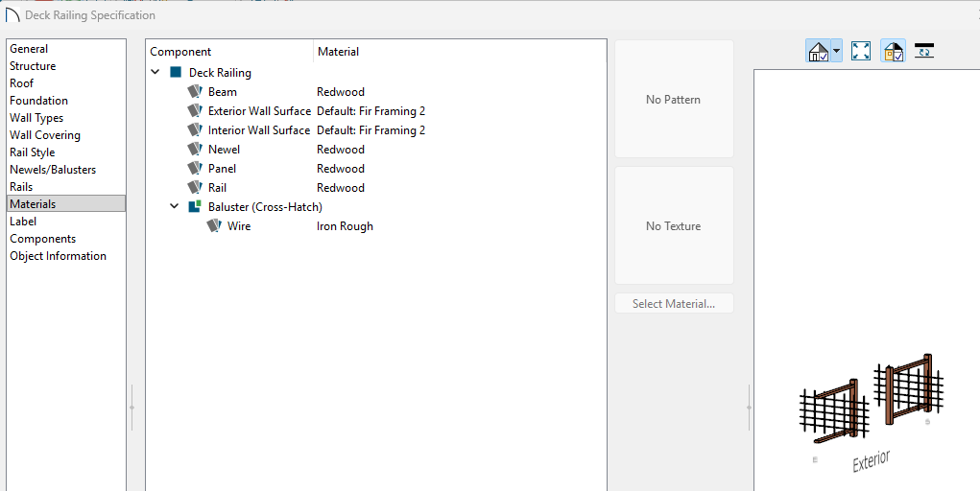980x491 pixels.
Task: Click the Beam material swatch icon
Action: click(x=196, y=92)
